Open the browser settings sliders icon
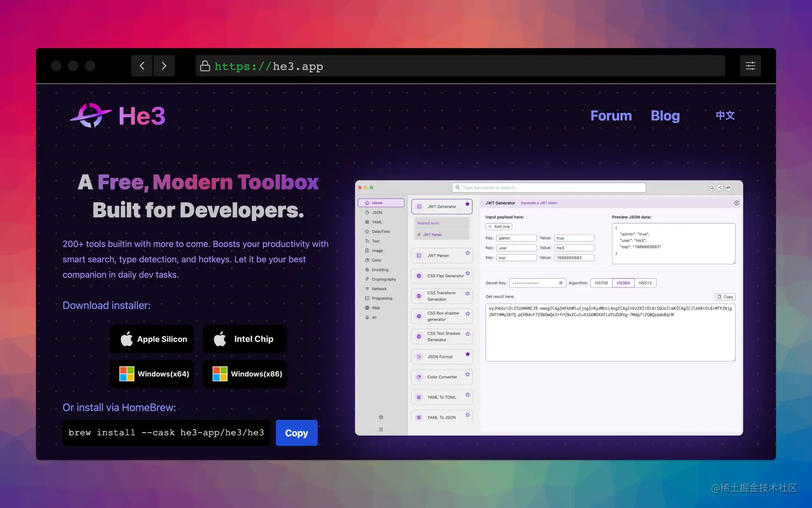Screen dimensions: 812x508 click(750, 66)
